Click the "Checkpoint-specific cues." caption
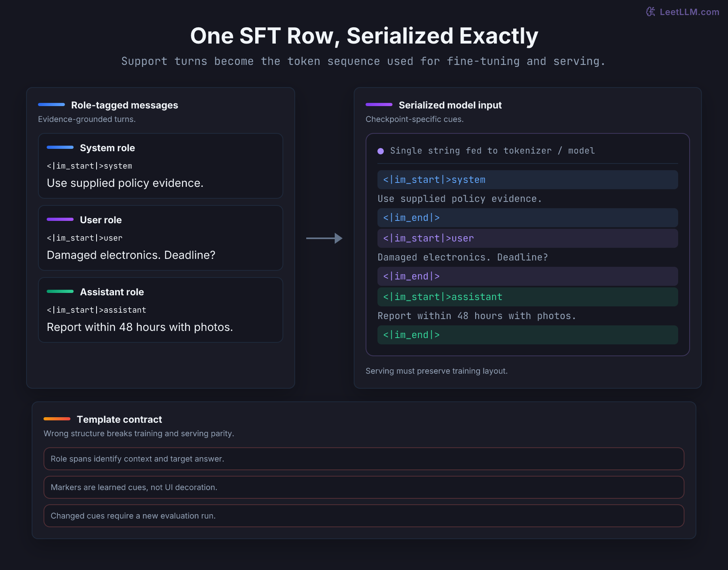The height and width of the screenshot is (570, 728). coord(414,119)
